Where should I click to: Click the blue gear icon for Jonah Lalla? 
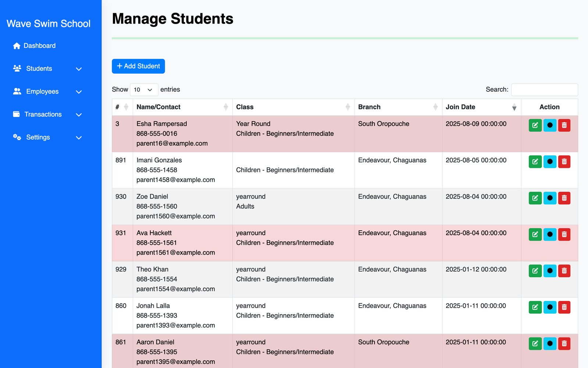[550, 307]
